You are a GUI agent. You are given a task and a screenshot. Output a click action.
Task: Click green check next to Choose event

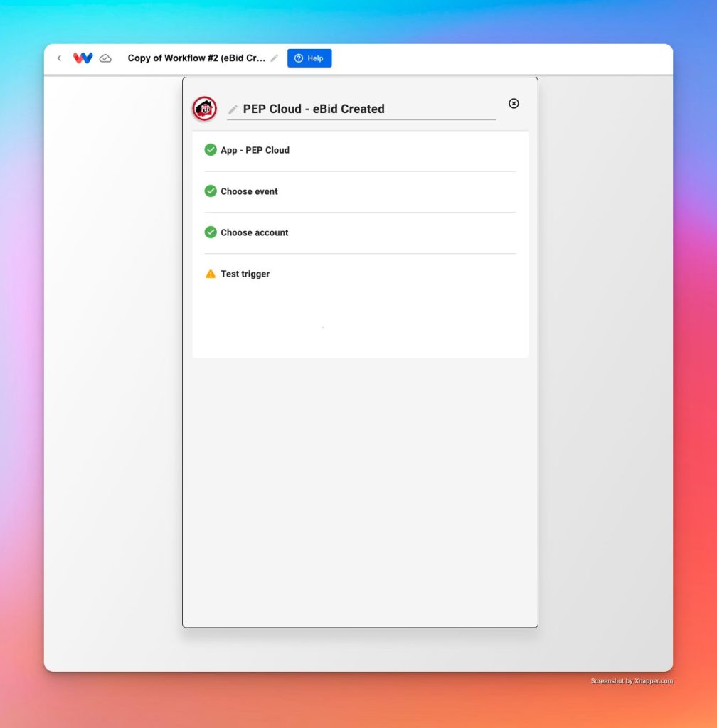(x=211, y=191)
